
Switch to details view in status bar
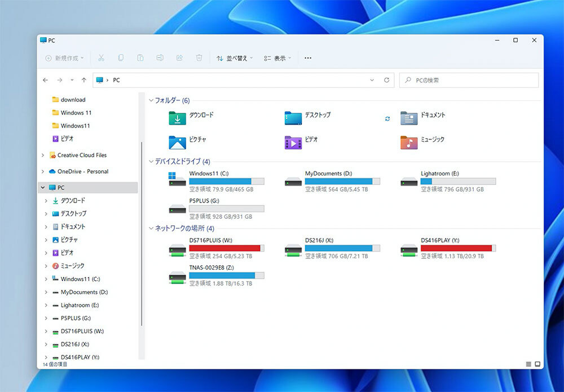pos(528,364)
